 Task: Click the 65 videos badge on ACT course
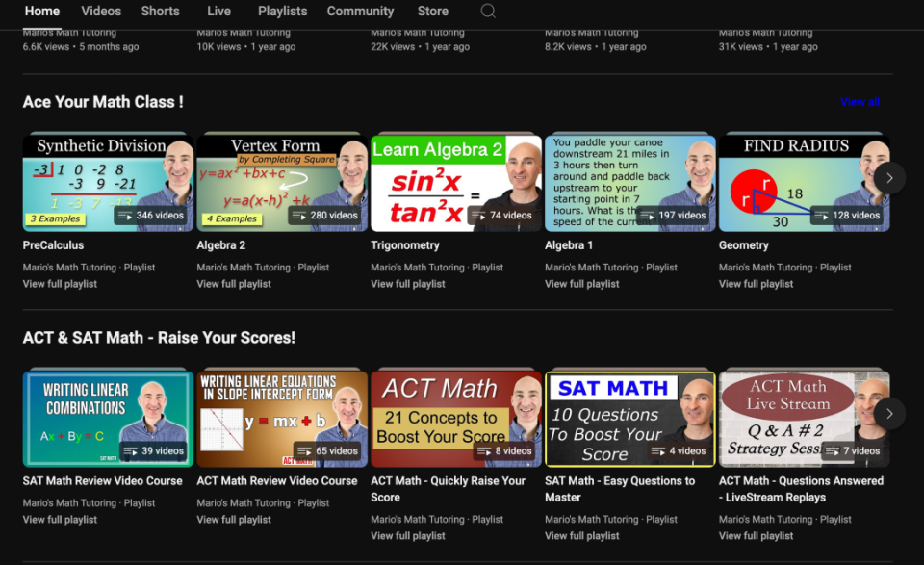tap(327, 451)
